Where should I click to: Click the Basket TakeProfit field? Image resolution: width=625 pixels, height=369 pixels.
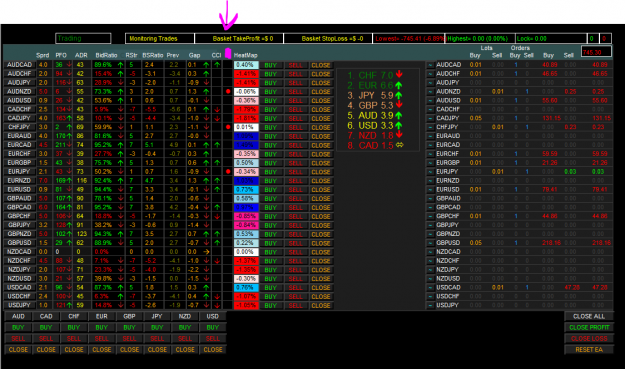click(x=239, y=39)
